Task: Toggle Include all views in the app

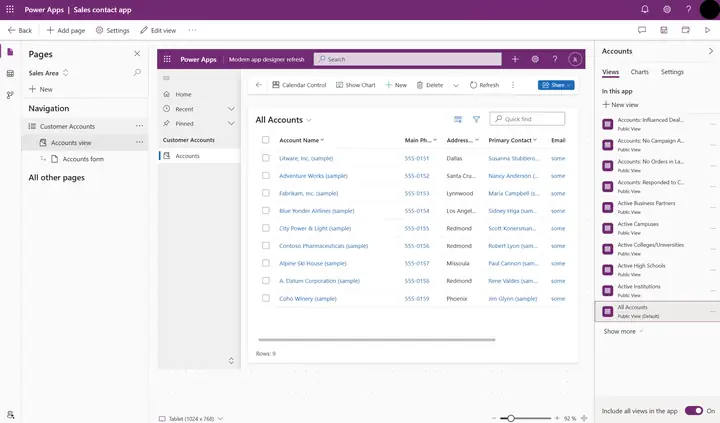Action: [x=693, y=411]
